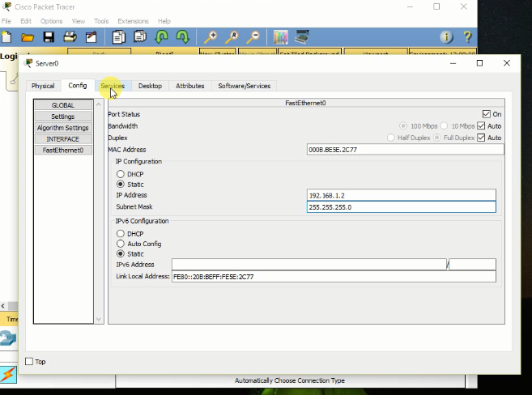Open Algorithm Settings button
532x395 pixels.
[x=63, y=128]
